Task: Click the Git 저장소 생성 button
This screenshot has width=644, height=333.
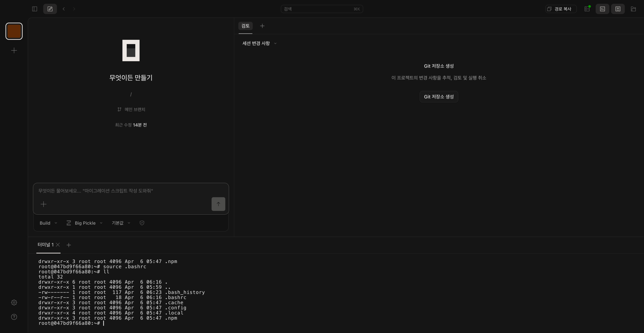Action: point(439,97)
